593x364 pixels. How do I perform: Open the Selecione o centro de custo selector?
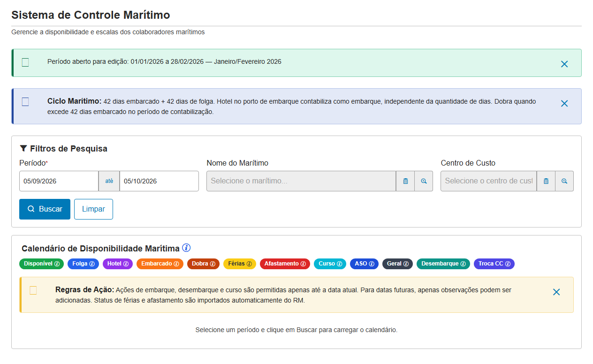(x=489, y=181)
